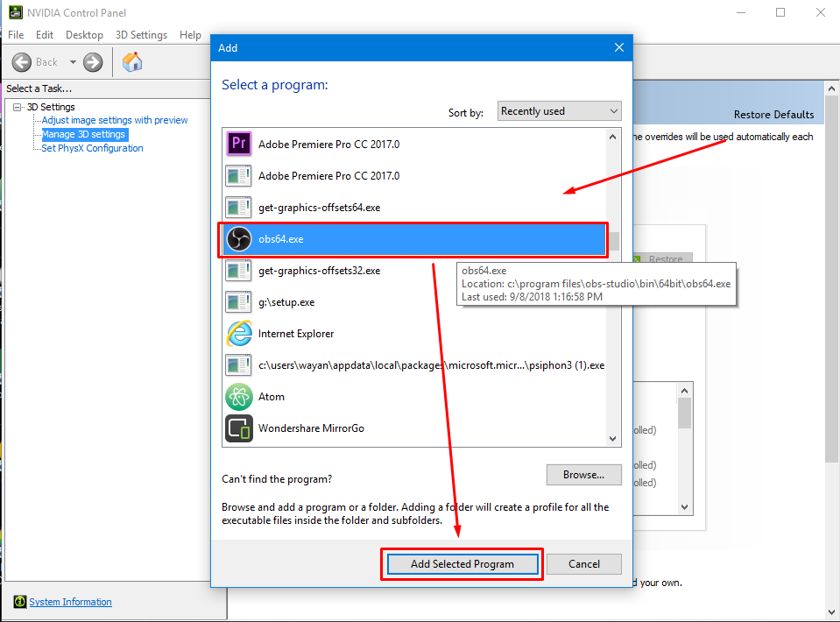Select the psiphon3 (1).exe entry
840x622 pixels.
(414, 365)
